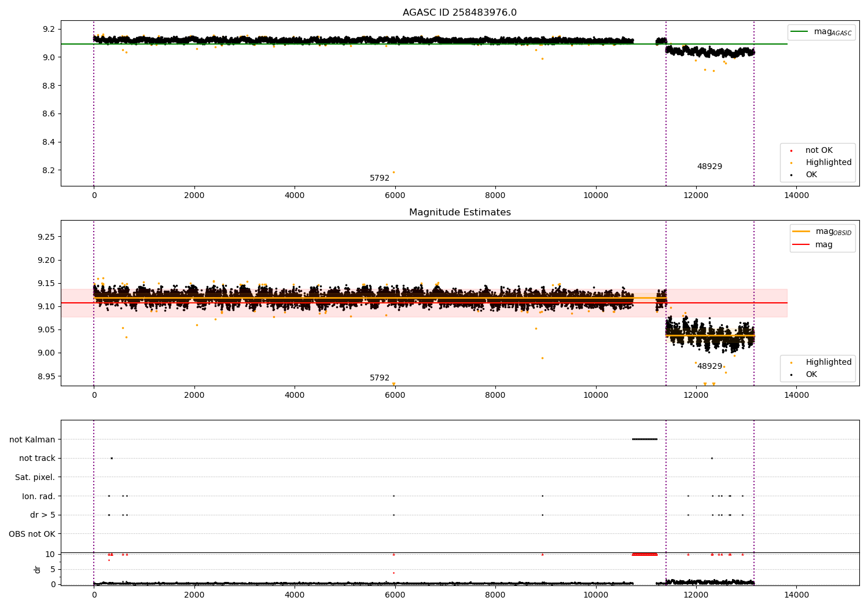This screenshot has height=608, width=868.
Task: Click the '9.20' y-axis tick of middle plot
Action: coord(46,261)
